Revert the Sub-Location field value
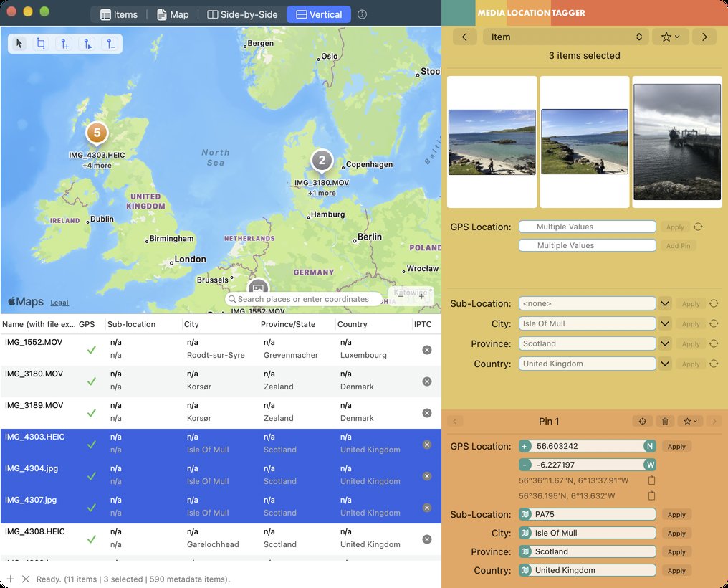The height and width of the screenshot is (588, 728). pyautogui.click(x=714, y=303)
